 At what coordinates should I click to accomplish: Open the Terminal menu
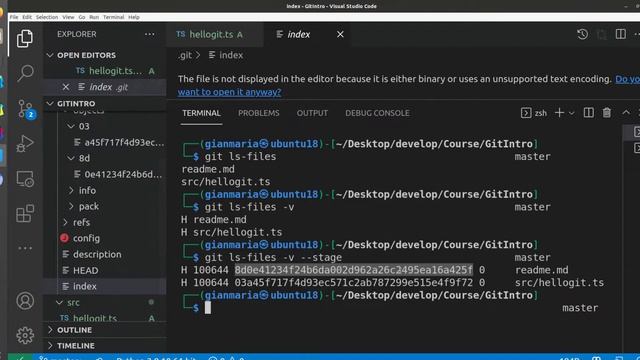coord(113,17)
